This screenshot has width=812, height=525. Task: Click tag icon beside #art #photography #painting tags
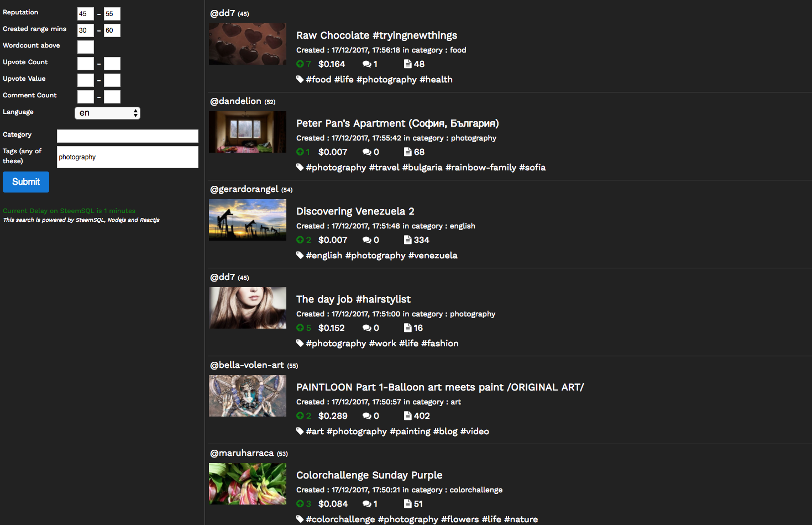pos(300,431)
